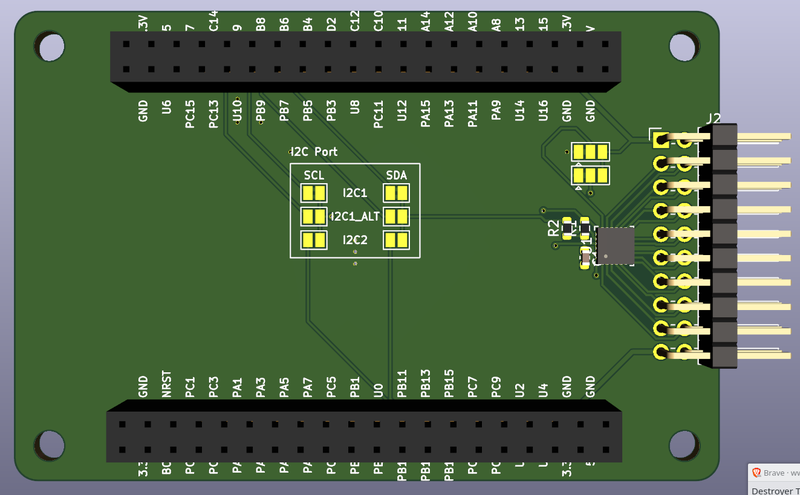Click the I2C1_ALT SDA solder jumper

click(396, 216)
